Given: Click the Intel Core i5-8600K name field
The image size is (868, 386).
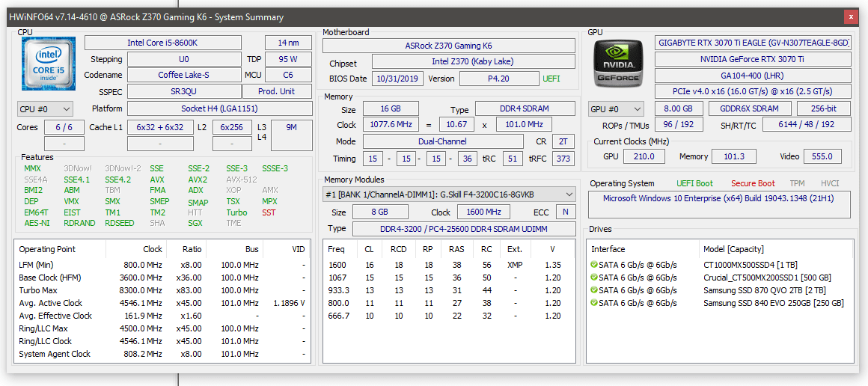Looking at the screenshot, I should coord(163,43).
